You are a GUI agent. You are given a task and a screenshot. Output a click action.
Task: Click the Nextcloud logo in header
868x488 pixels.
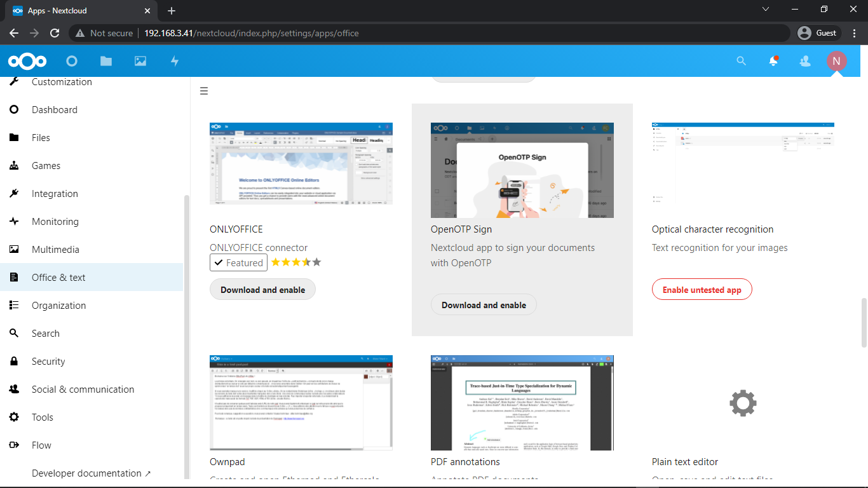[x=27, y=61]
